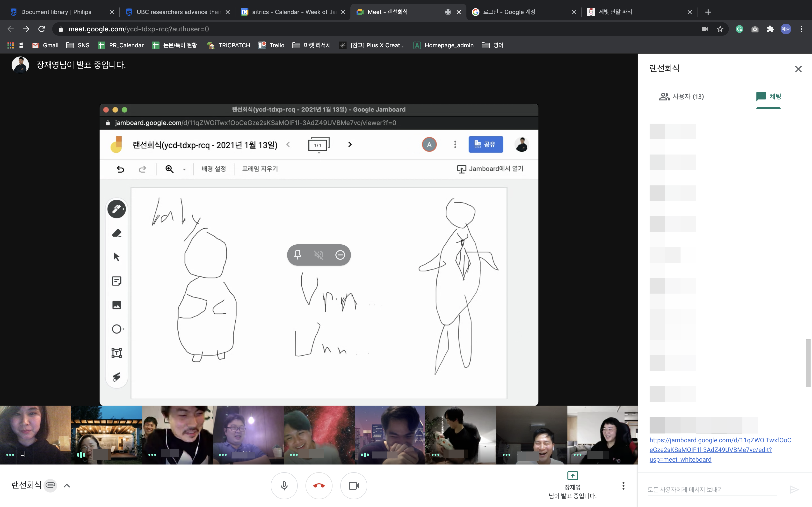Switch to the 사용자 (13) tab

point(681,97)
